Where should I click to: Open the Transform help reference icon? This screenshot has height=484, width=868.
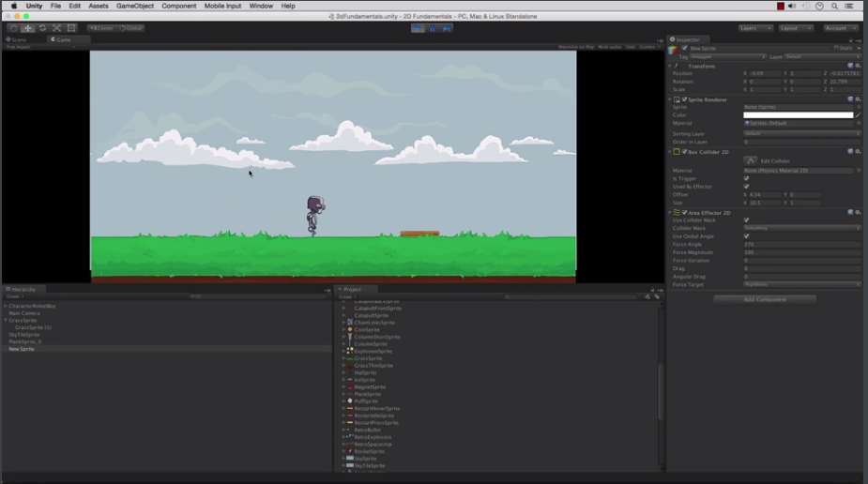[x=850, y=66]
